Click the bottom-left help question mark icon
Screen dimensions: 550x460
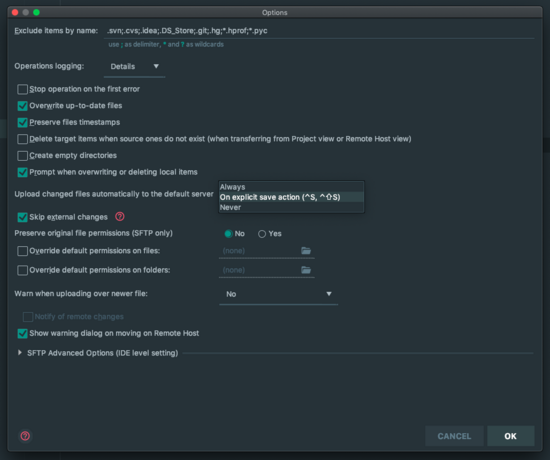tap(25, 436)
